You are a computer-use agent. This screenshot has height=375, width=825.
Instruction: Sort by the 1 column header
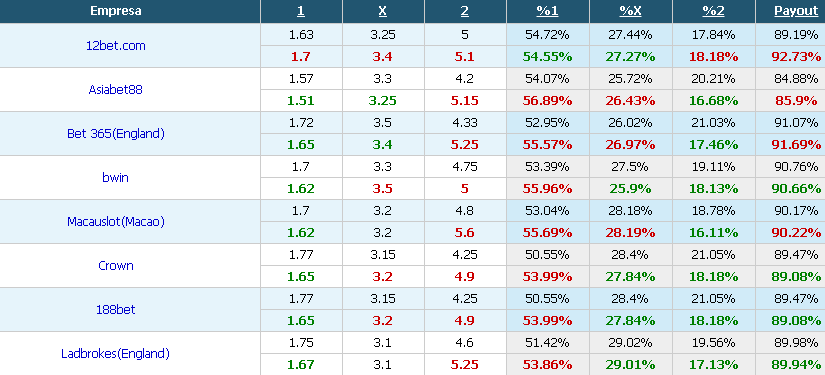click(301, 11)
